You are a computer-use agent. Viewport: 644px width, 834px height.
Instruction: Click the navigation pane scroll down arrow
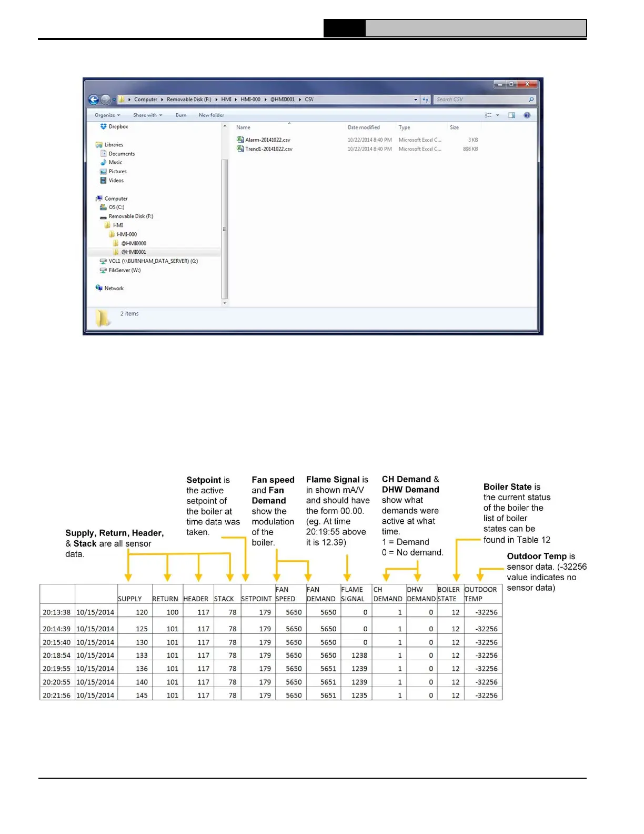coord(225,303)
